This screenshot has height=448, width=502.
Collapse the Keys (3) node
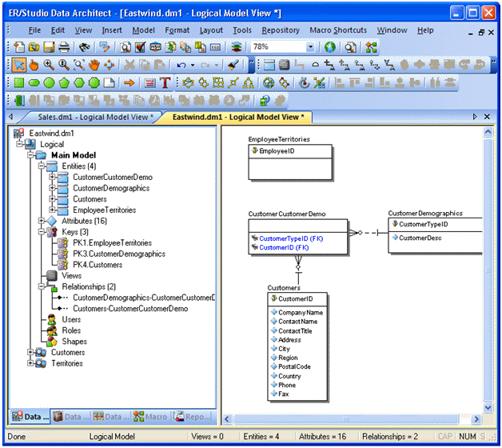(42, 232)
